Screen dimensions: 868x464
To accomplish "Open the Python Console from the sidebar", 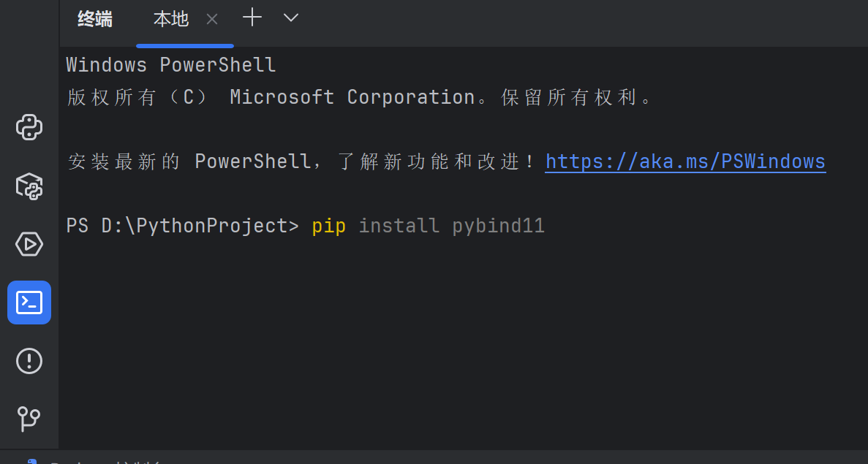I will [x=29, y=127].
